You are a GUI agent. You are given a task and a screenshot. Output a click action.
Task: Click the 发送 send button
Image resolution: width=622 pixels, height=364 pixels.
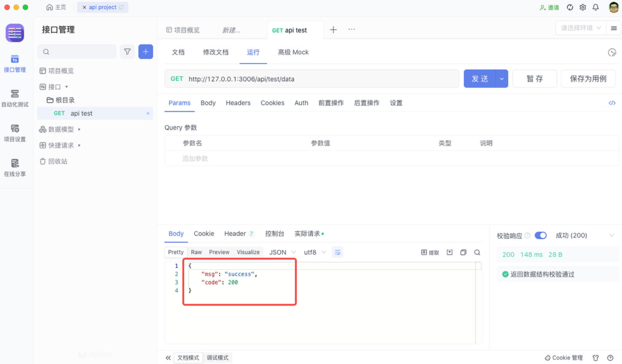pyautogui.click(x=480, y=79)
